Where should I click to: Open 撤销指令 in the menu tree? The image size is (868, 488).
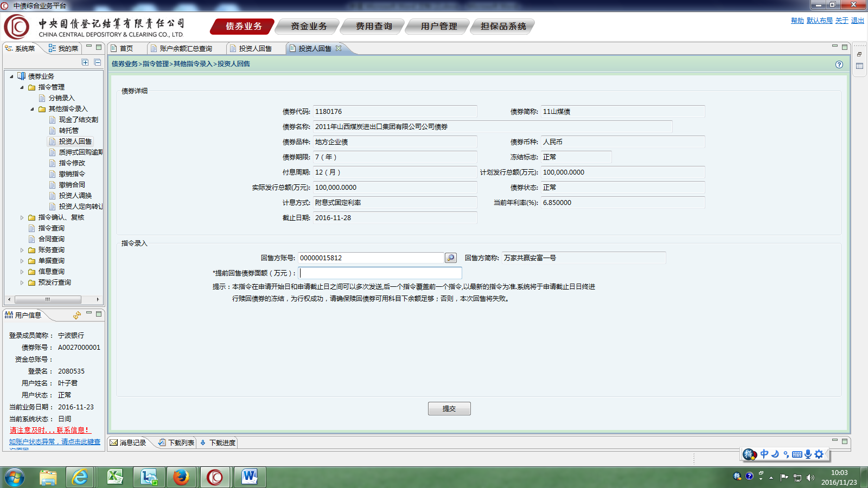72,174
